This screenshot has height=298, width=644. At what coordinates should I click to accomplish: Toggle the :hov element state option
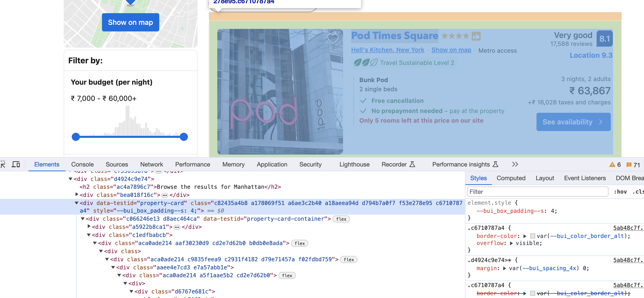pos(620,192)
